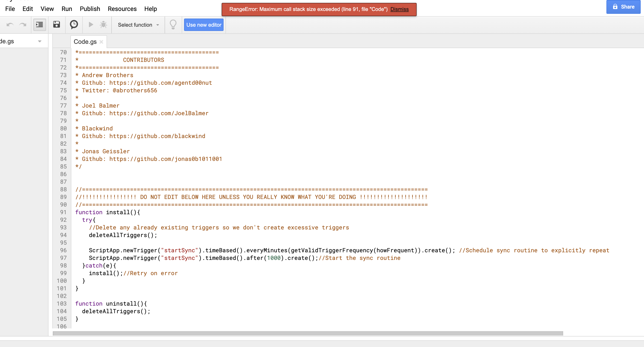The width and height of the screenshot is (644, 347).
Task: Close the Code.gs tab
Action: (x=101, y=42)
